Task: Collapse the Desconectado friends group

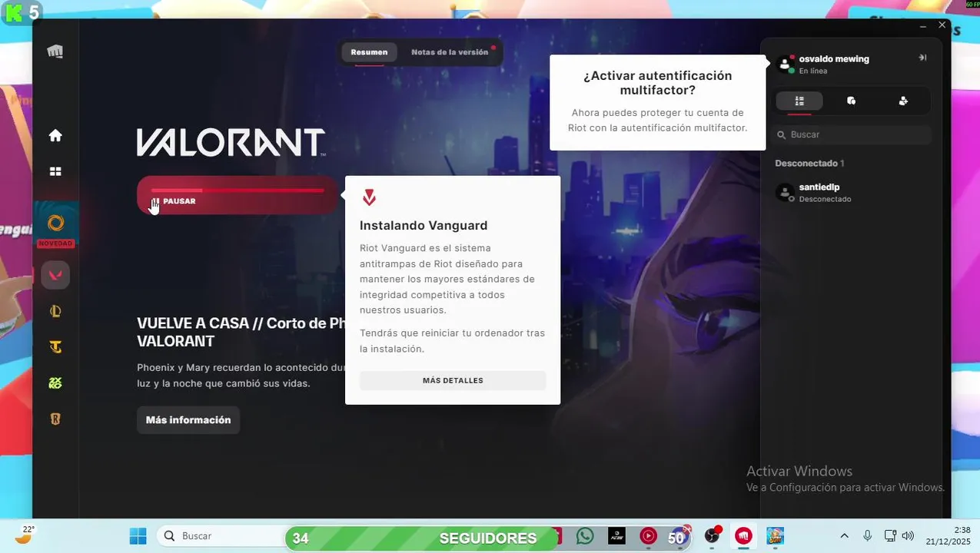Action: click(x=809, y=164)
